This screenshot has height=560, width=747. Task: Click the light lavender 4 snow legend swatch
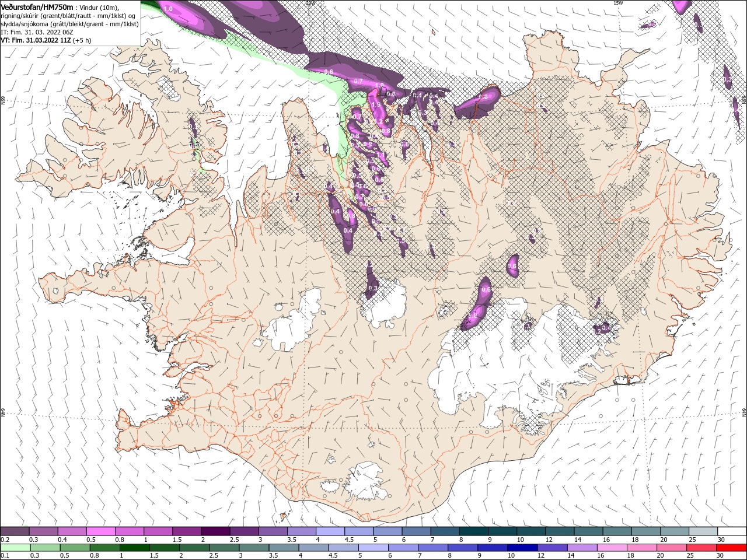pyautogui.click(x=330, y=531)
